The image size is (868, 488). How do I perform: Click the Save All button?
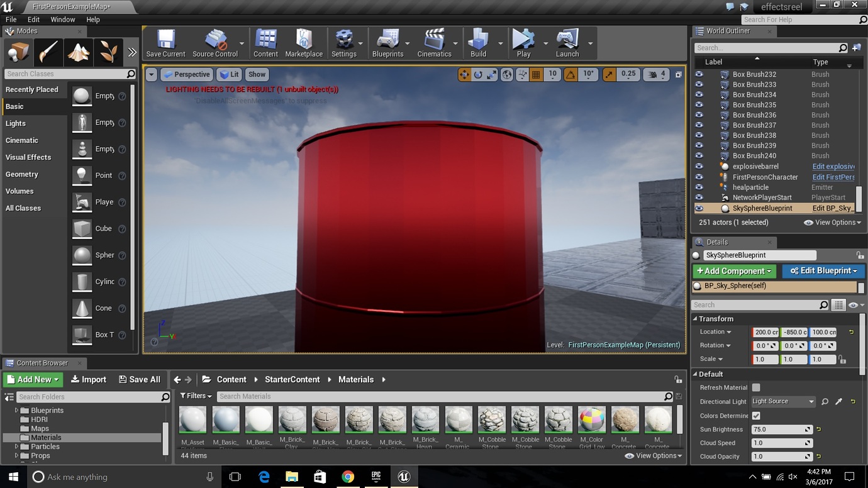[x=138, y=379]
